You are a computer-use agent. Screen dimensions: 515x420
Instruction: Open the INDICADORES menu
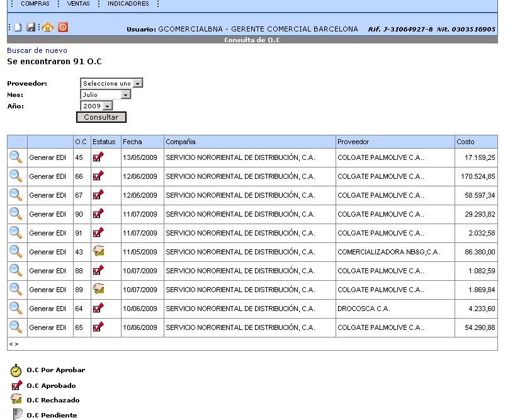(x=128, y=4)
